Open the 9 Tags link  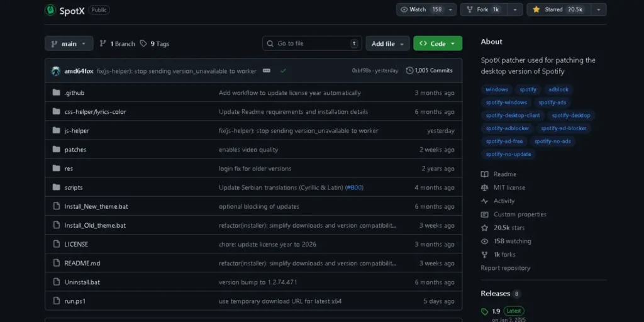pyautogui.click(x=155, y=43)
